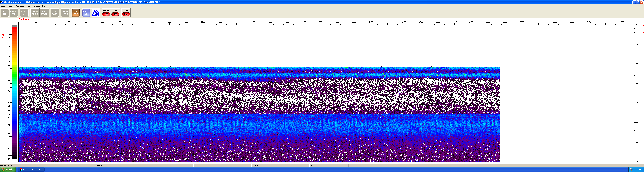
Task: Click 'Playback Mode' in the status bar
Action: (6, 165)
